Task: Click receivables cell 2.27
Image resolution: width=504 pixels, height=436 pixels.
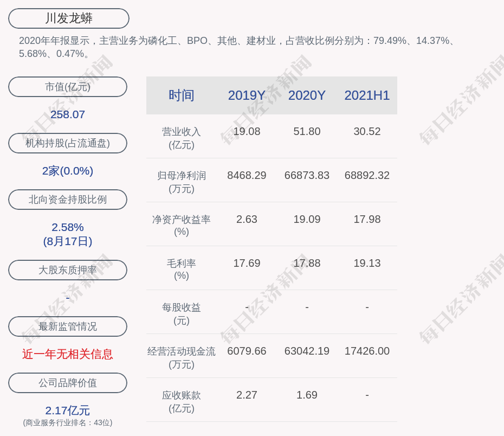Action: (x=247, y=395)
